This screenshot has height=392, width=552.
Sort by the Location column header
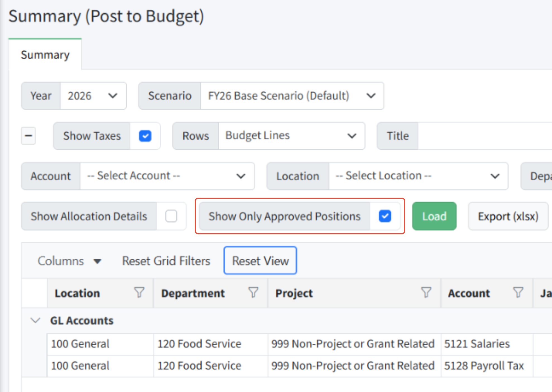point(77,293)
